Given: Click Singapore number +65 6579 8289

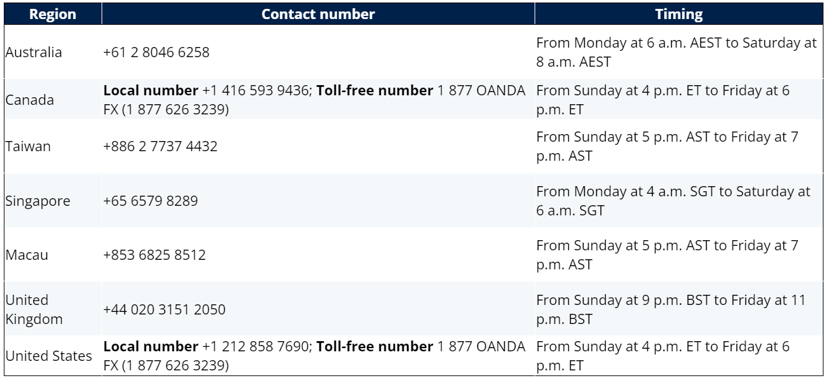Looking at the screenshot, I should pyautogui.click(x=151, y=201).
